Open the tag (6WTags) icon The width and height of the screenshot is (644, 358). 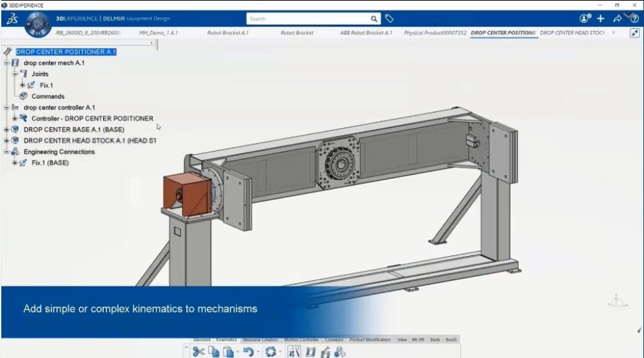click(389, 18)
